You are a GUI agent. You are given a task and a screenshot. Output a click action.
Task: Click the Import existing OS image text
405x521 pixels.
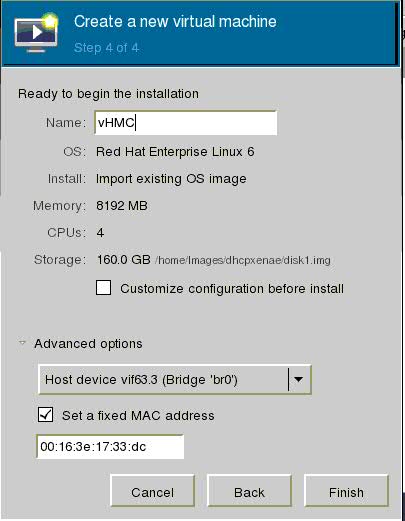click(x=171, y=179)
